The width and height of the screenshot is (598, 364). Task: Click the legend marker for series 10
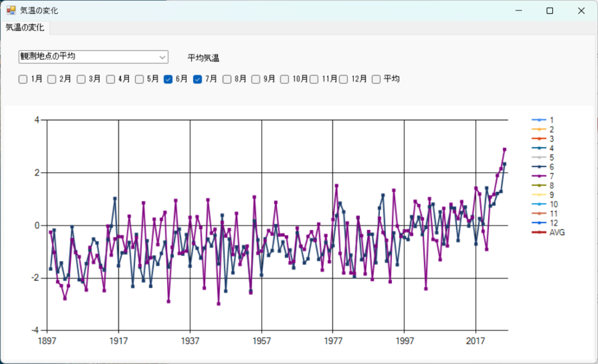538,204
